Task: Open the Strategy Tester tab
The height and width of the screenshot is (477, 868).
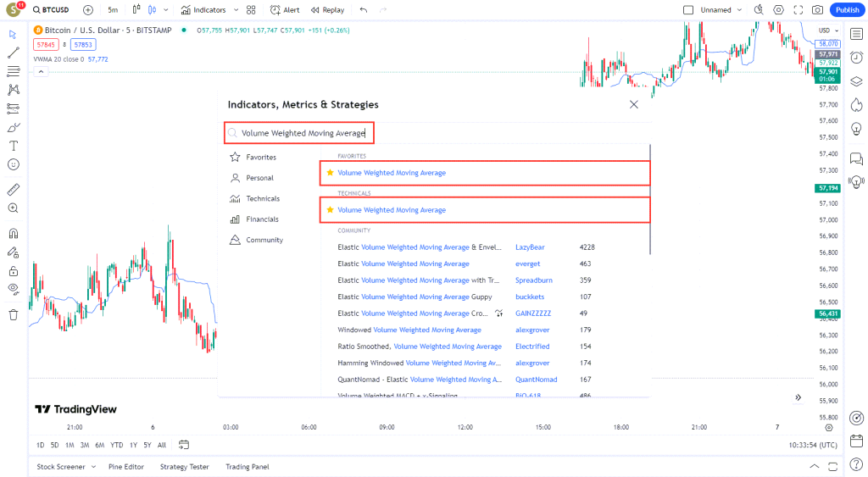Action: 184,467
